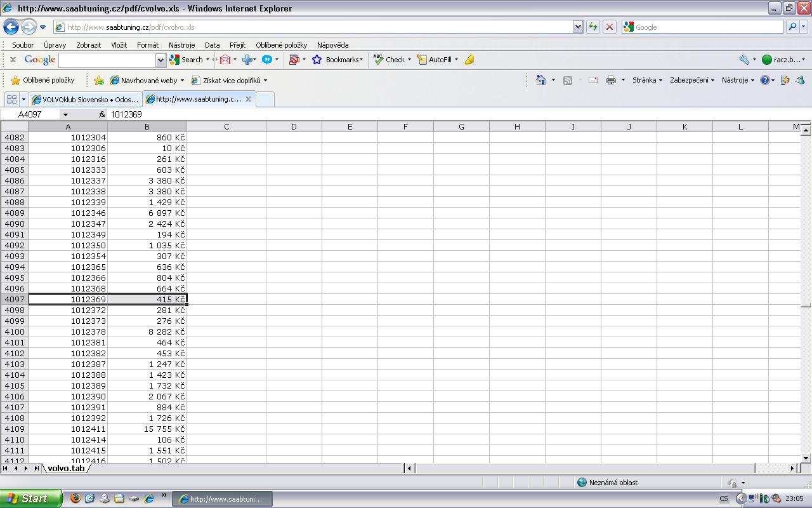
Task: Open the Úpravy menu
Action: pyautogui.click(x=55, y=45)
